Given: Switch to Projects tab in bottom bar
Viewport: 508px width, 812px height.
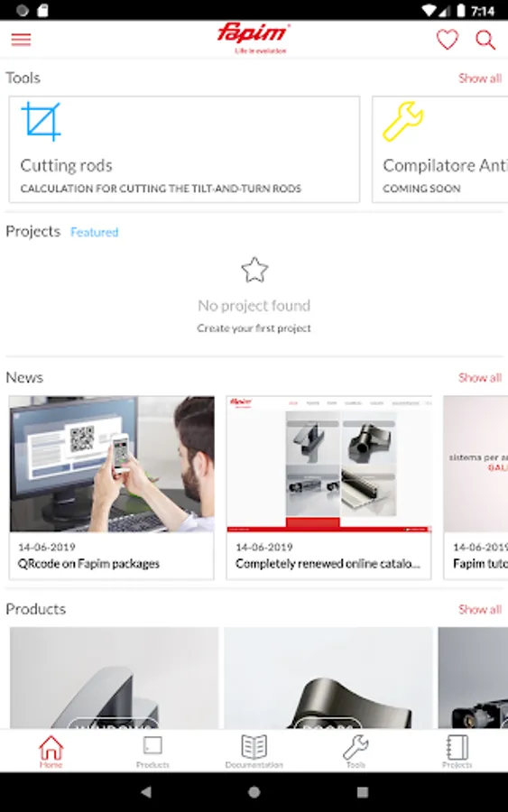Looking at the screenshot, I should click(x=457, y=751).
